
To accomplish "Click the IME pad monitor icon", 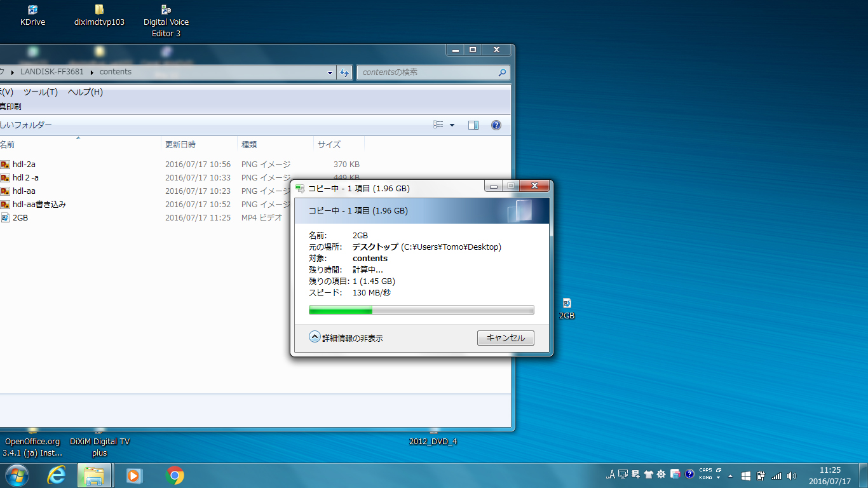I will pyautogui.click(x=623, y=474).
